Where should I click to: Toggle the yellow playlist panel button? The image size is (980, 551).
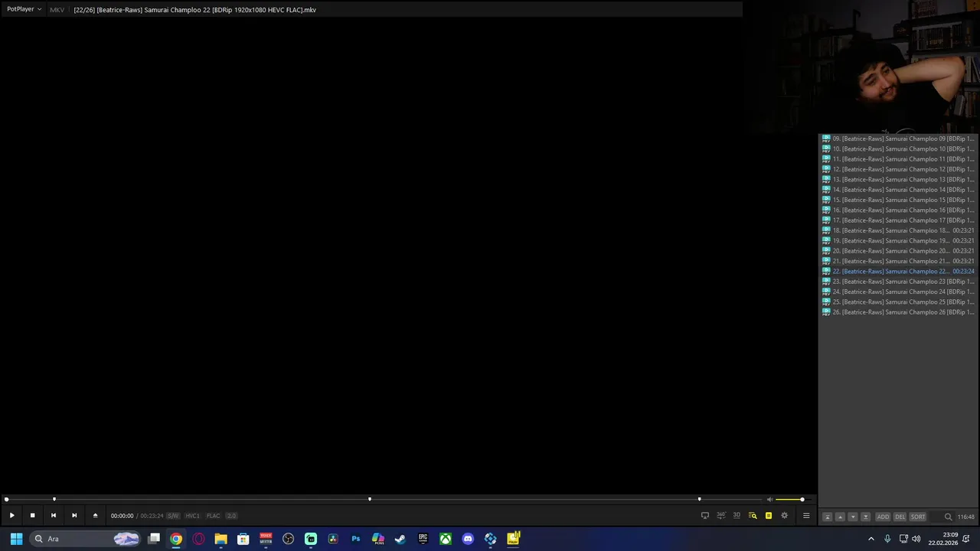point(769,516)
